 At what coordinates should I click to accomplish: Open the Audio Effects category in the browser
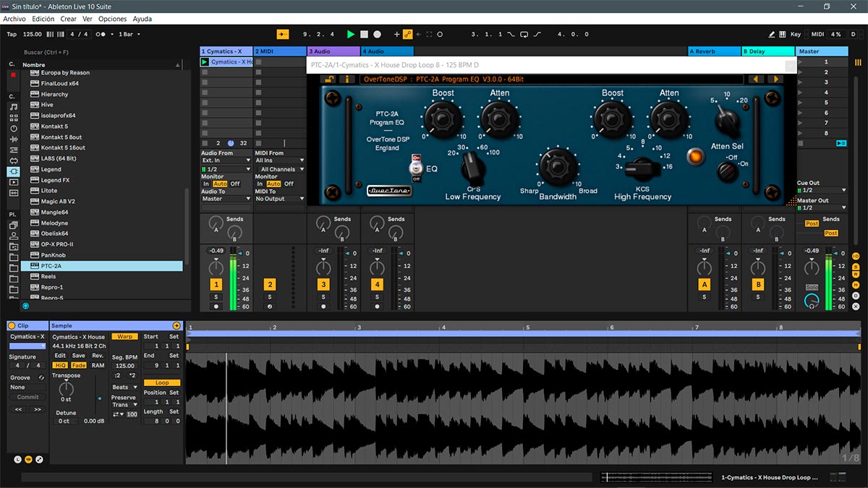click(13, 140)
